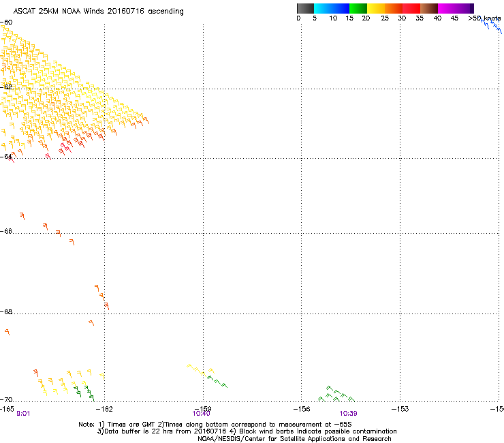Click the '-62' latitude axis label
The width and height of the screenshot is (504, 443).
(x=6, y=87)
